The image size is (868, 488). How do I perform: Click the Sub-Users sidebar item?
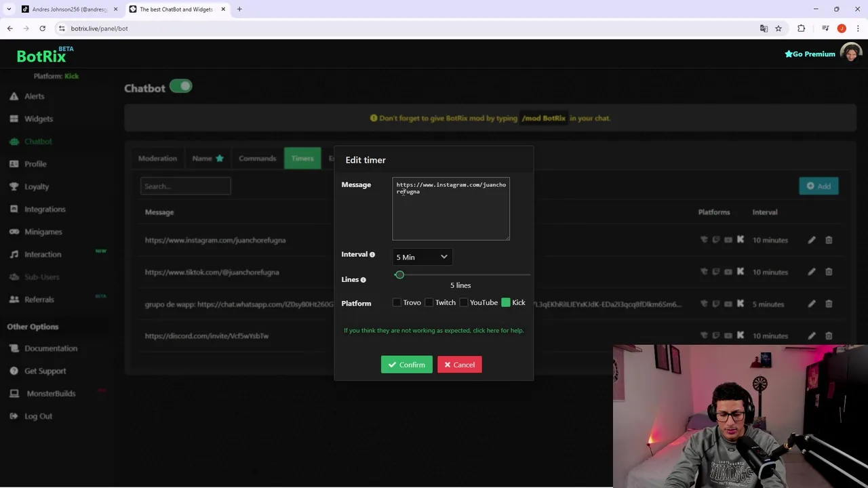coord(41,277)
